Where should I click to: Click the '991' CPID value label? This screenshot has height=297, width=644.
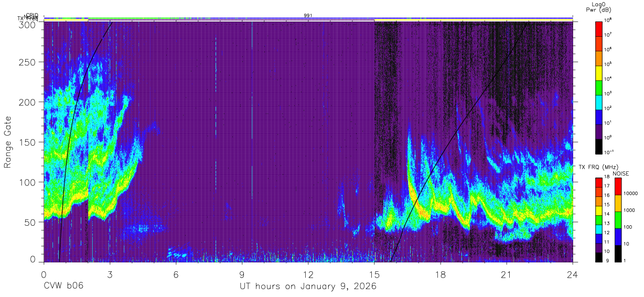(308, 16)
